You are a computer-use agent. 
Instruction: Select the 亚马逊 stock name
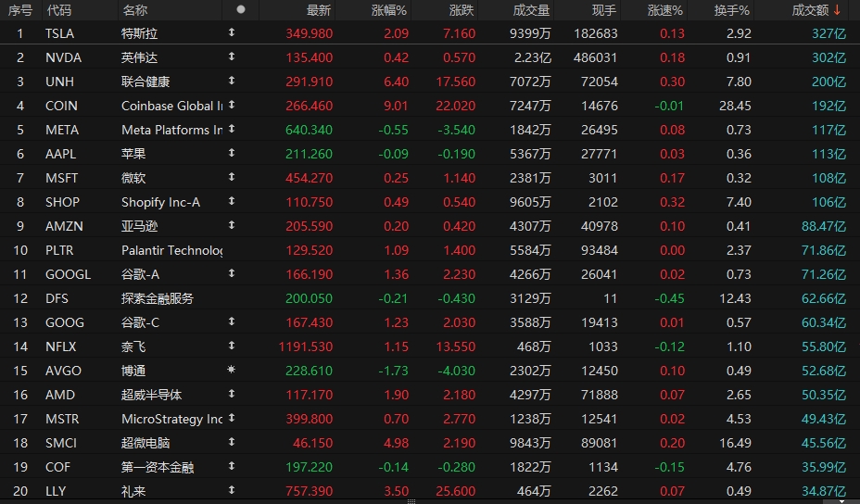point(139,226)
